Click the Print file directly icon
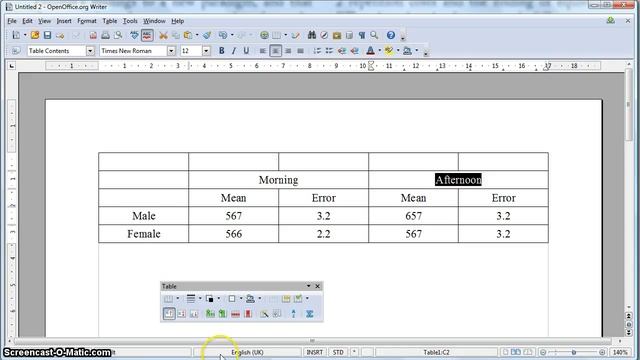 pos(105,36)
